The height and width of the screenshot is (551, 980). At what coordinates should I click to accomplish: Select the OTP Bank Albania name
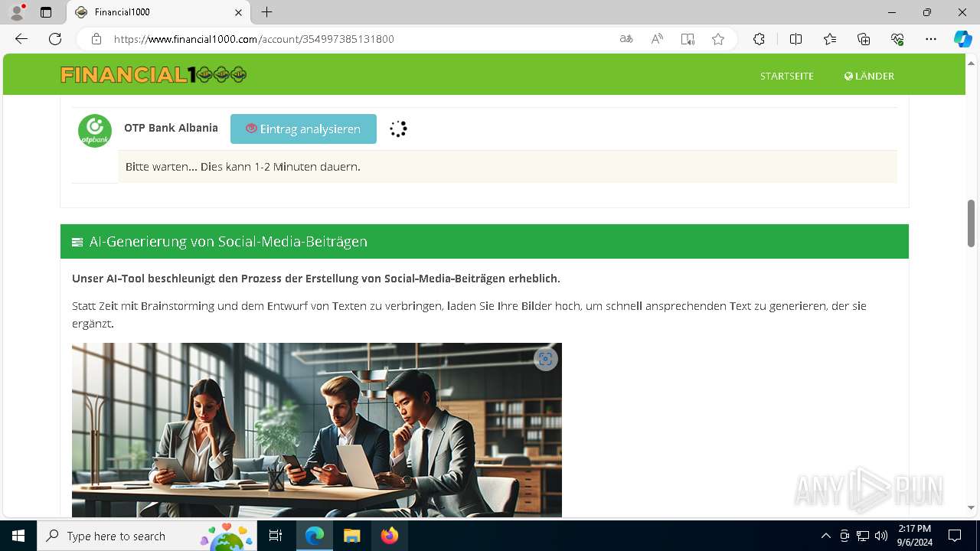tap(171, 128)
